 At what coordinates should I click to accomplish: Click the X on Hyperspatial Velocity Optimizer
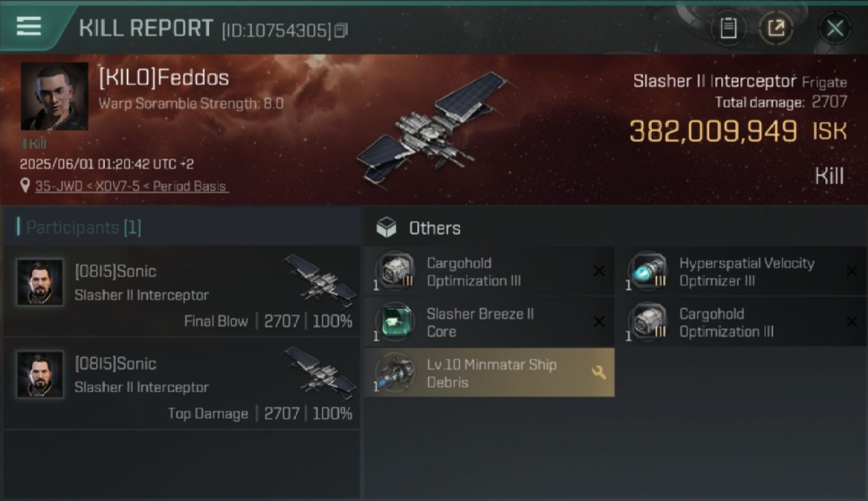[851, 271]
